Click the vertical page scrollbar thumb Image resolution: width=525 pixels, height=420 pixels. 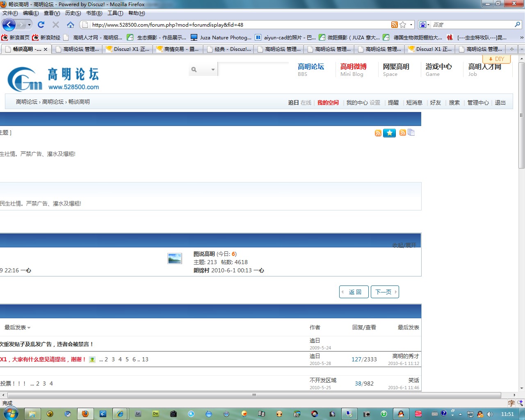pyautogui.click(x=522, y=115)
